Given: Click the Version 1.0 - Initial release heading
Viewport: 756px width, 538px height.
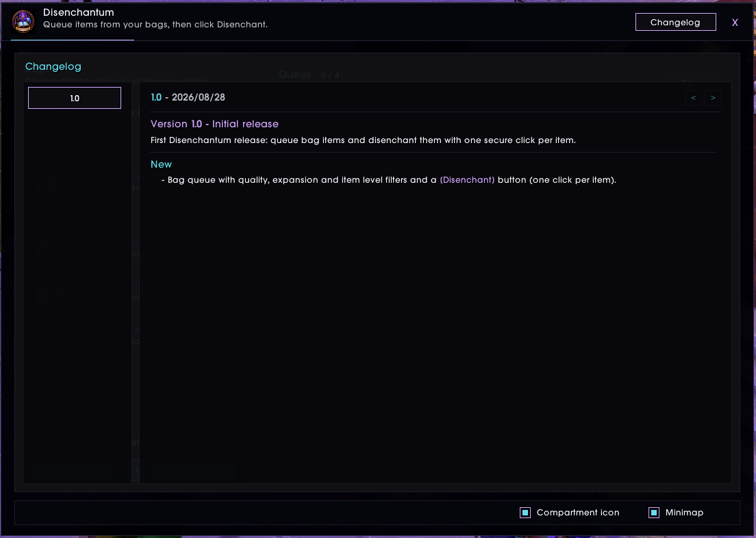Looking at the screenshot, I should coord(214,124).
